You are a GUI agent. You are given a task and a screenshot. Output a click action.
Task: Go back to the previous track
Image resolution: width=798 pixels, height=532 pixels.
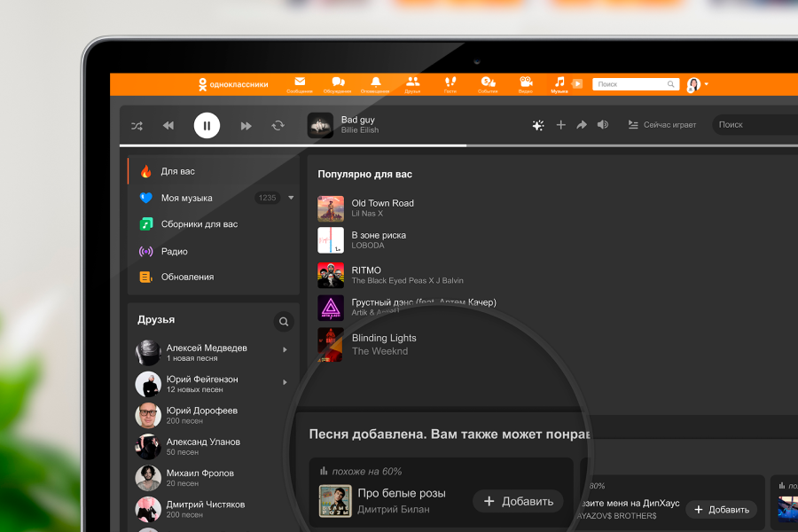tap(168, 126)
